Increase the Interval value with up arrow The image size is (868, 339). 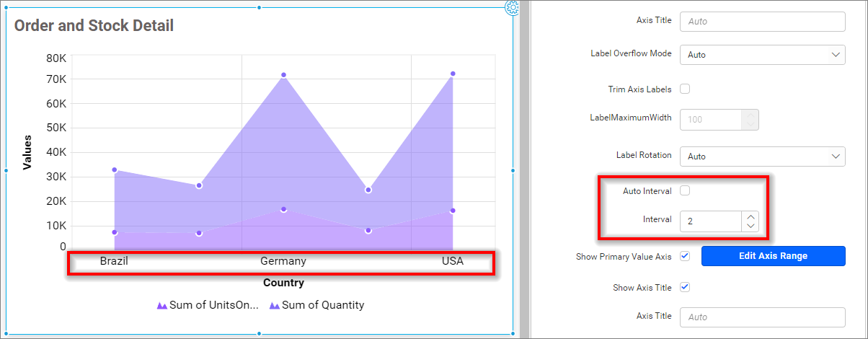pos(750,216)
